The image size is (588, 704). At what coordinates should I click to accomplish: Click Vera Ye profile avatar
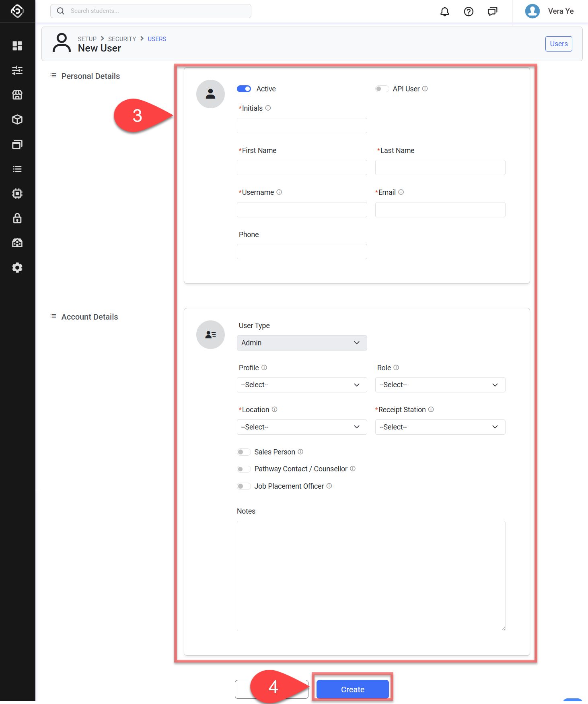(x=532, y=11)
